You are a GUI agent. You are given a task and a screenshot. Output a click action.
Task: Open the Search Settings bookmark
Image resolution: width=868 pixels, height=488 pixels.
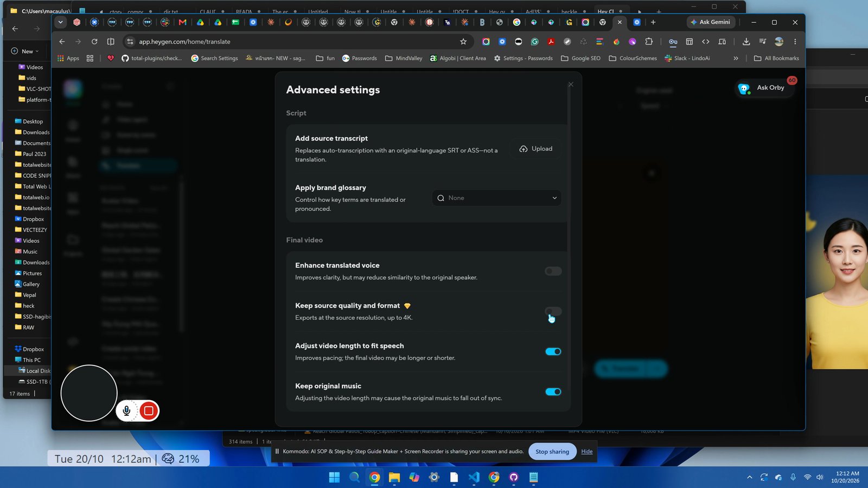pyautogui.click(x=214, y=58)
